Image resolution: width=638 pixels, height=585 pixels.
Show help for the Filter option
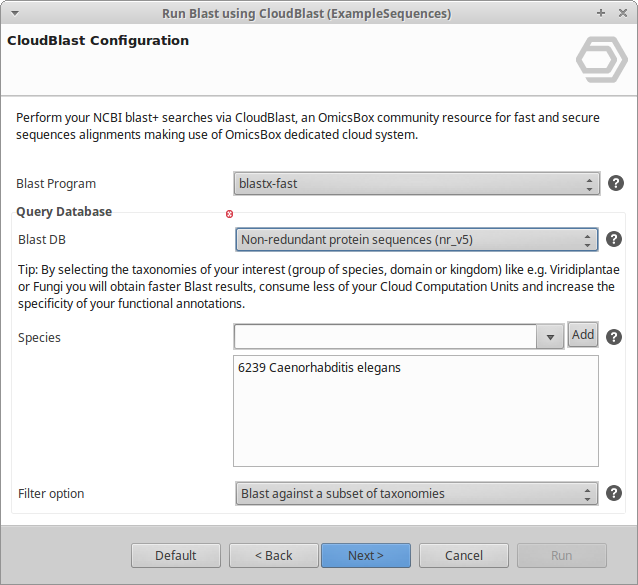tap(616, 493)
